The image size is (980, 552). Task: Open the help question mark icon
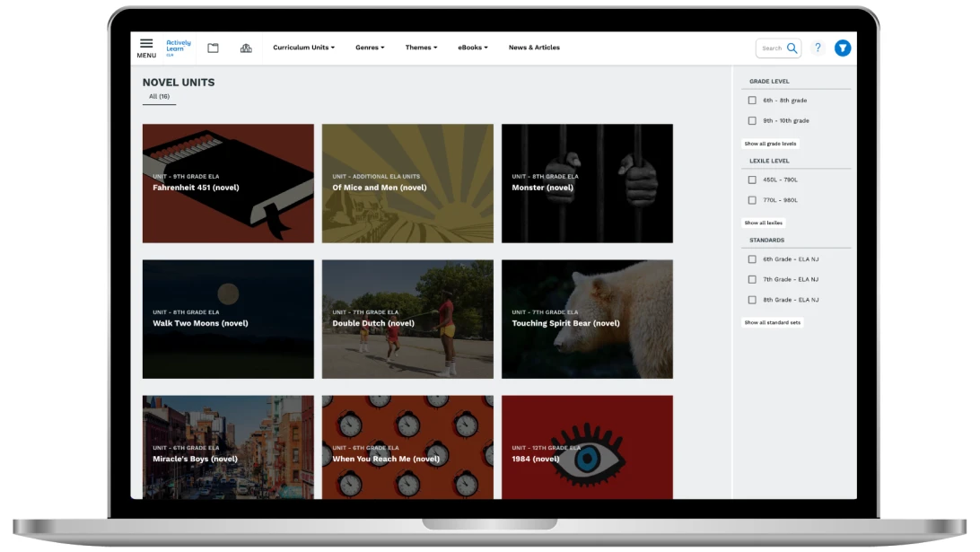pyautogui.click(x=818, y=48)
